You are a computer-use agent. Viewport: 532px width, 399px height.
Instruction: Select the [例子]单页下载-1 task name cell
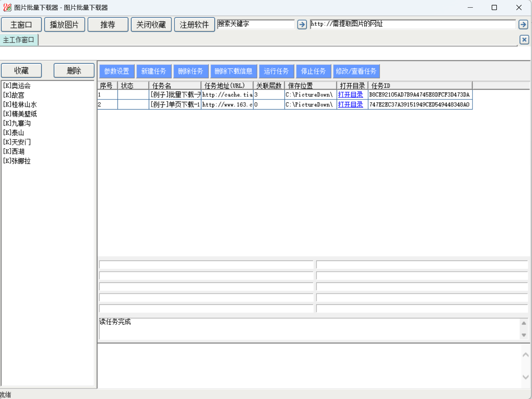[175, 104]
